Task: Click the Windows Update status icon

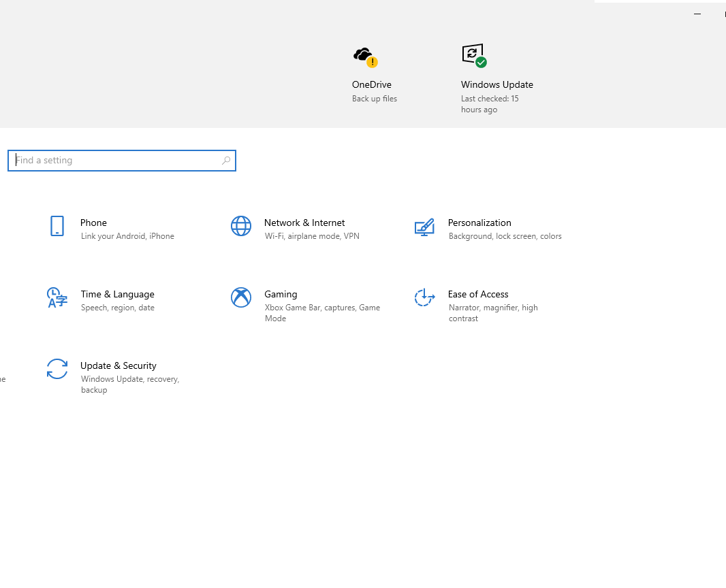Action: click(x=474, y=56)
